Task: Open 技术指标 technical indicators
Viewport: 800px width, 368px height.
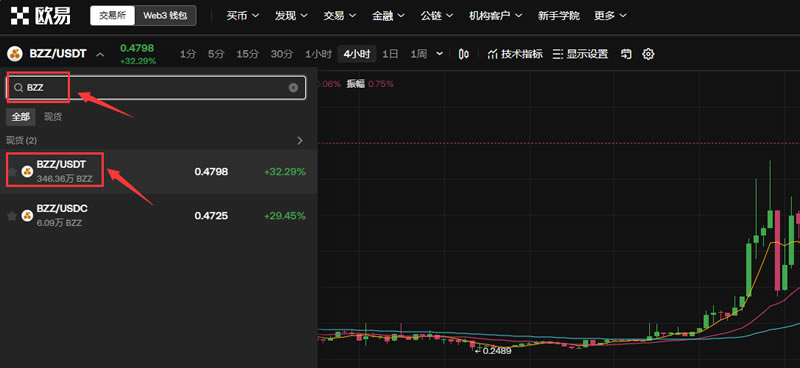Action: (x=515, y=54)
